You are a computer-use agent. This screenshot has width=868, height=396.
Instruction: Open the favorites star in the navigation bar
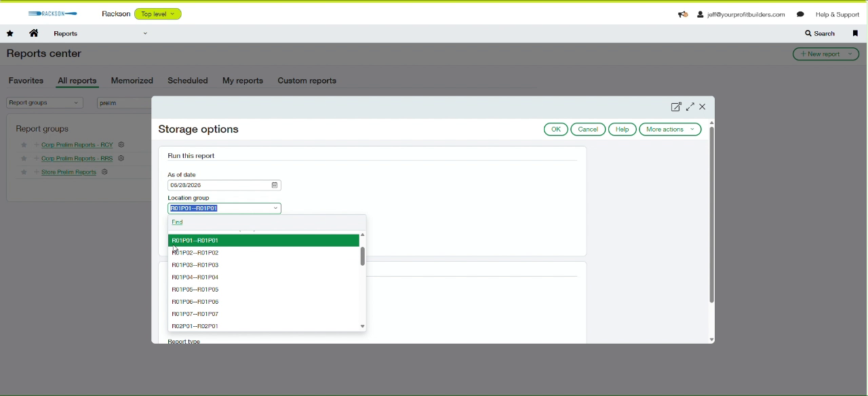(x=10, y=34)
